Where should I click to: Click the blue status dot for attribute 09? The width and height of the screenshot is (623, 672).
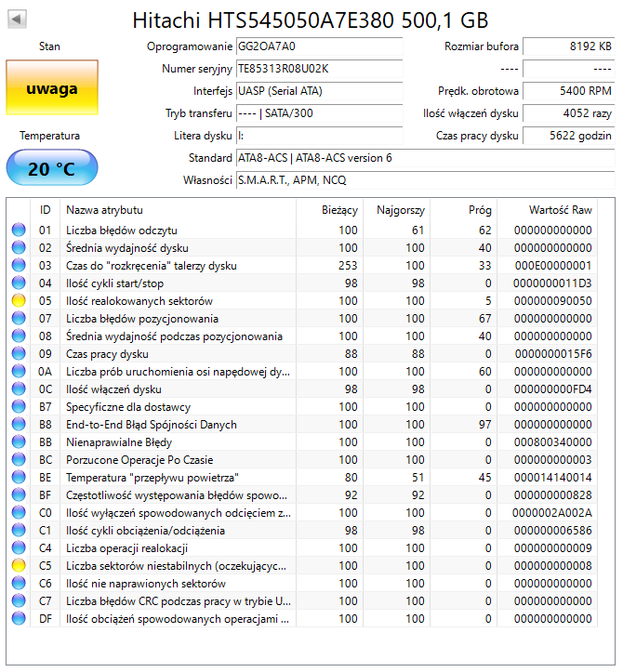point(19,353)
